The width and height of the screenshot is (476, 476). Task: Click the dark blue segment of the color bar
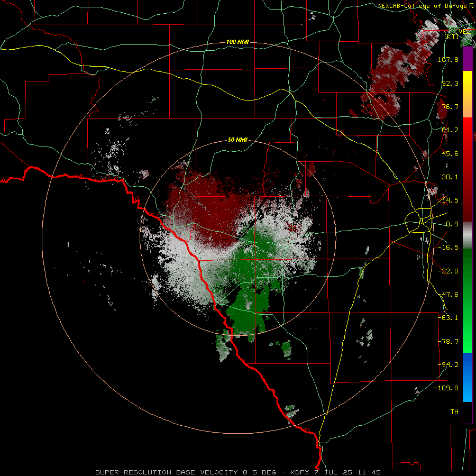click(x=467, y=364)
